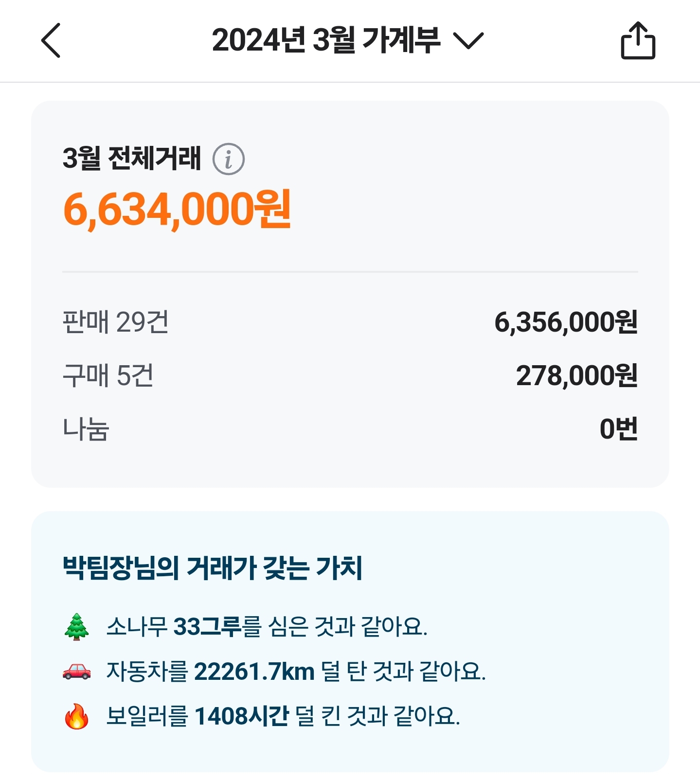Tap the 0번 sharing count
This screenshot has height=780, width=700.
tap(618, 429)
